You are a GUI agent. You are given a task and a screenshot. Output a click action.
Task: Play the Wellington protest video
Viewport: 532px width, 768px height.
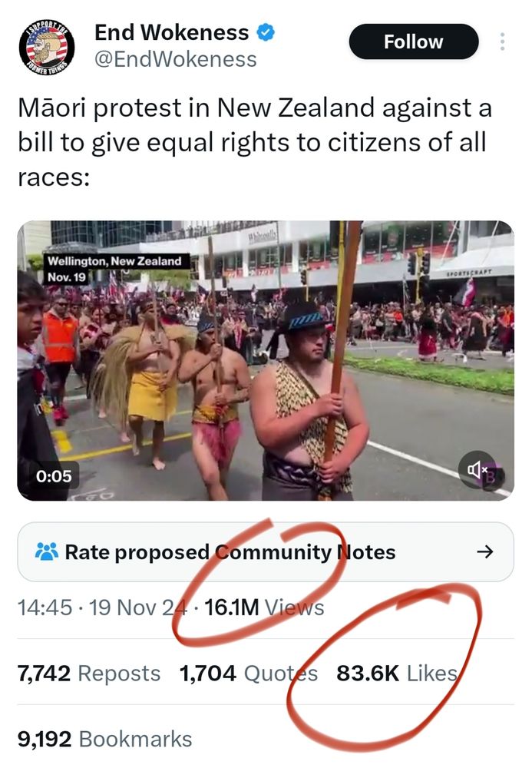point(266,360)
